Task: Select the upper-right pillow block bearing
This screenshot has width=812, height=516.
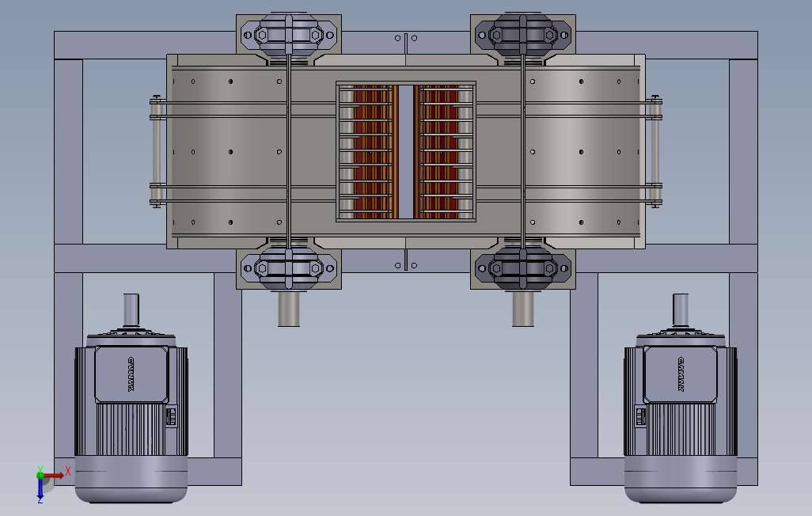Action: [x=523, y=35]
